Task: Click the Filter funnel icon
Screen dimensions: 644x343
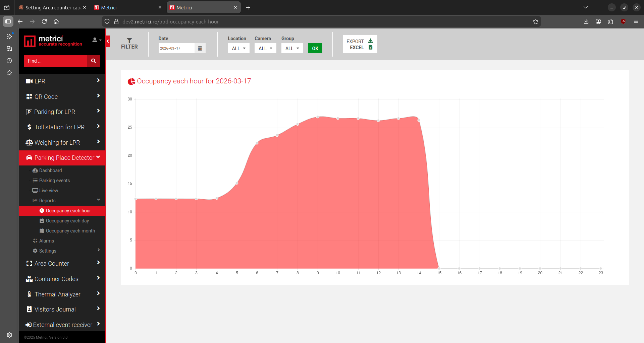Action: pos(129,40)
